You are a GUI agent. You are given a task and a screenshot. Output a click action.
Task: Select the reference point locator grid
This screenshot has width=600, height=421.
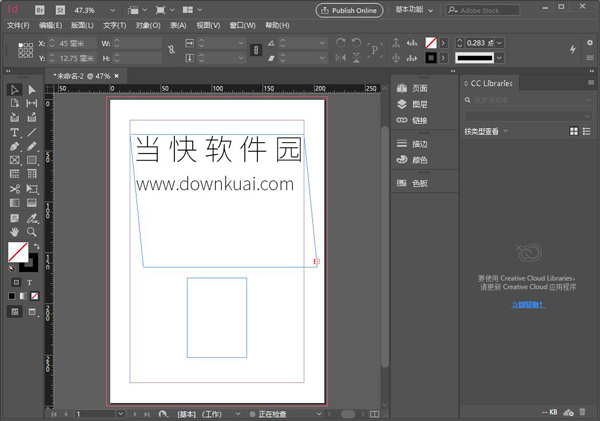[25, 50]
